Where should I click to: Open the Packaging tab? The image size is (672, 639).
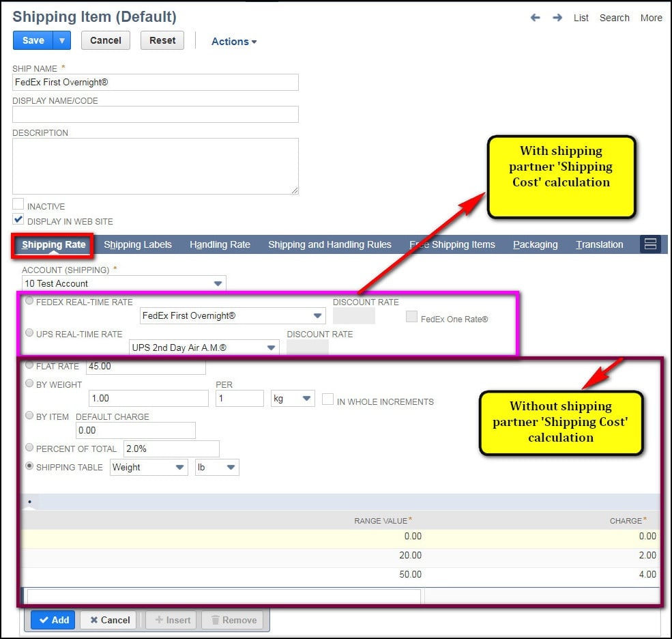click(535, 244)
